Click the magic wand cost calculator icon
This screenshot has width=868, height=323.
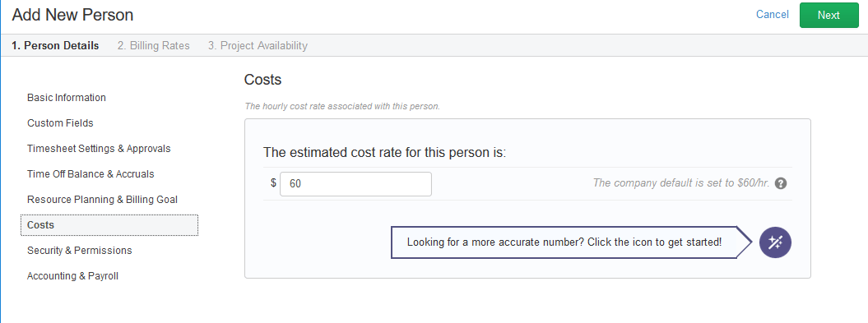coord(775,242)
